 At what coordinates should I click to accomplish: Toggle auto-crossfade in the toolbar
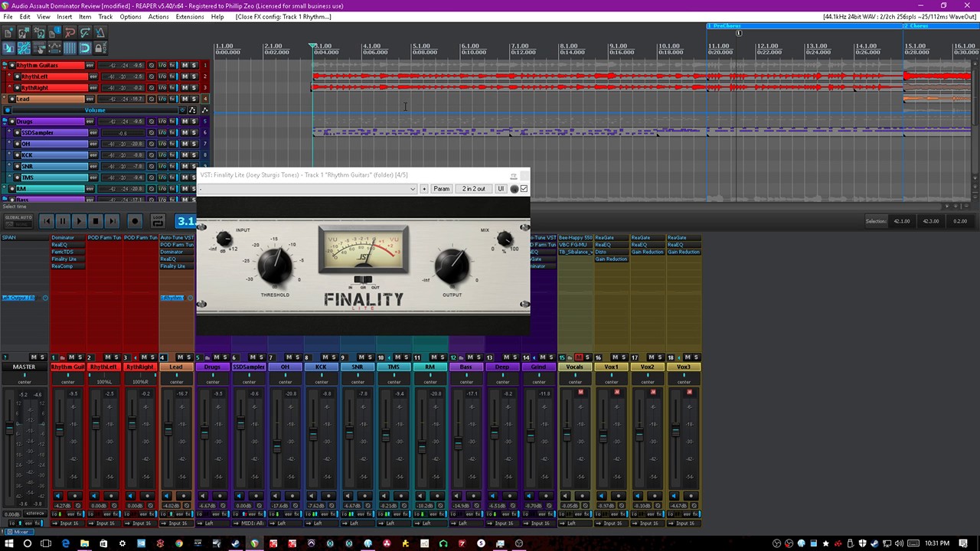coord(8,48)
